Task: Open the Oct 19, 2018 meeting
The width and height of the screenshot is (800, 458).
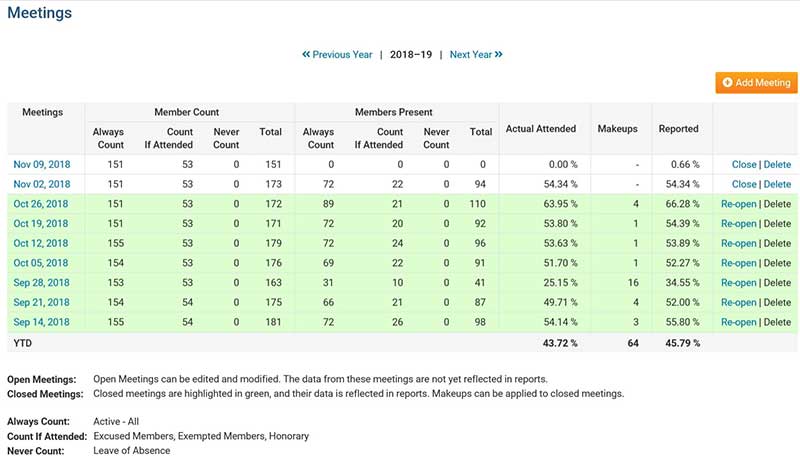Action: coord(41,224)
